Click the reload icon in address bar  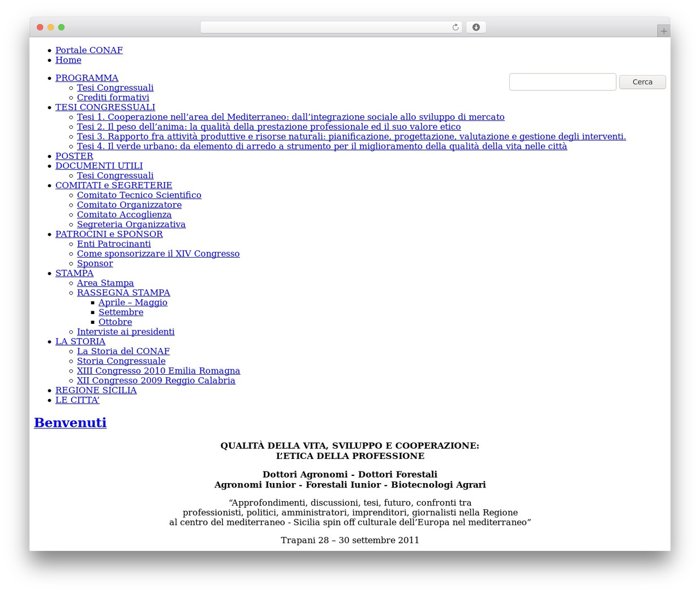point(455,27)
